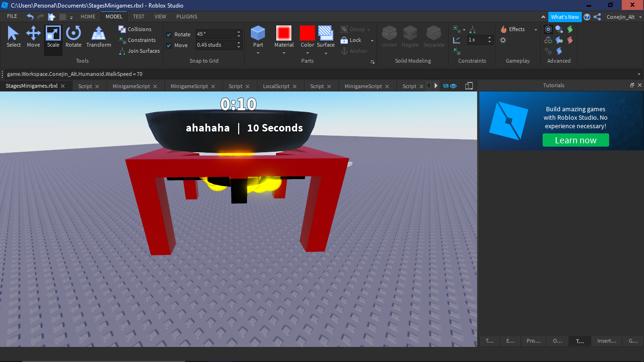Click the red Color swatch

click(x=307, y=33)
